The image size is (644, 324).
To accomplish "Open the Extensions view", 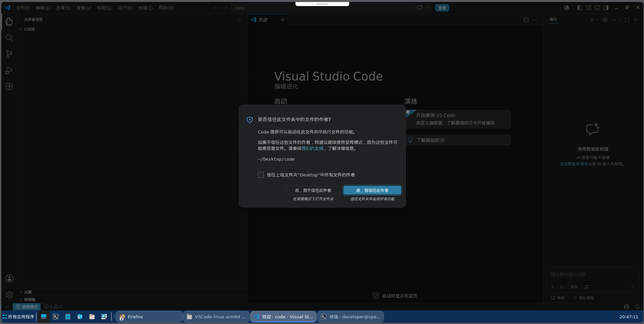I will pyautogui.click(x=9, y=87).
